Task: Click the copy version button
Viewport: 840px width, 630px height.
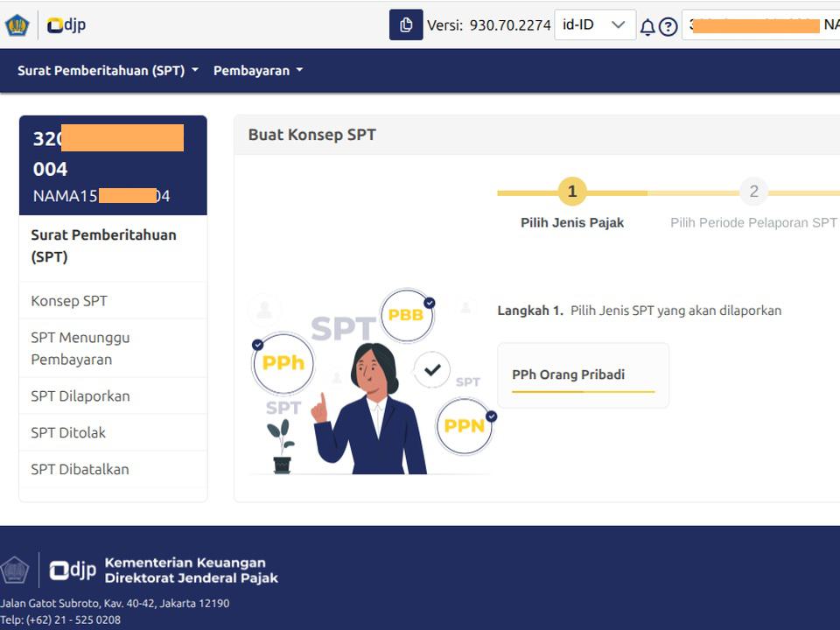Action: (x=406, y=24)
